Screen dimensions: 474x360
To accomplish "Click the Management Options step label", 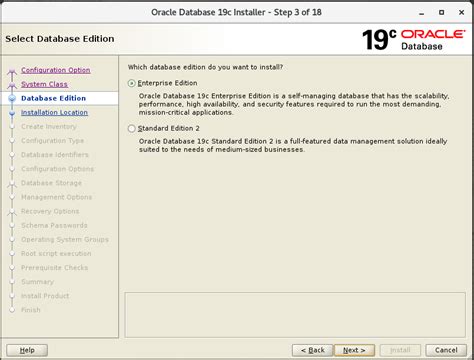I will pos(56,197).
